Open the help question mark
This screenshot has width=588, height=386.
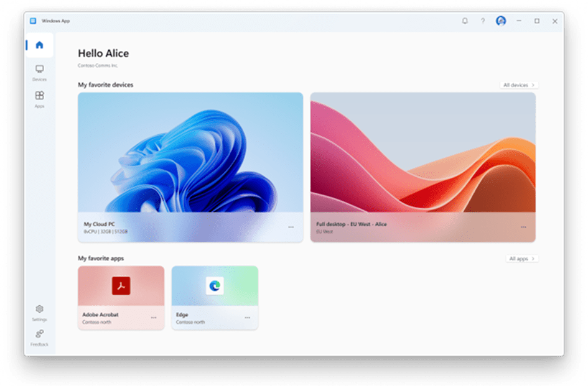tap(483, 21)
